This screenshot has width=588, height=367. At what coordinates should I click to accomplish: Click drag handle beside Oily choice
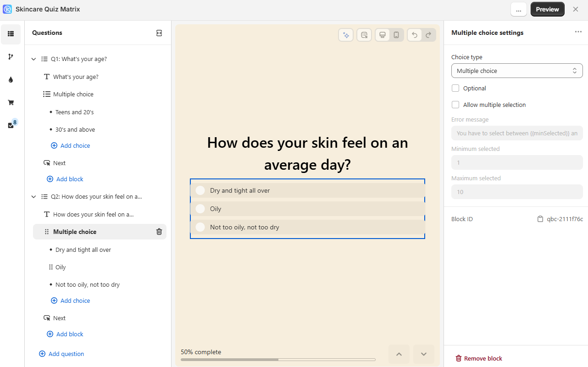tap(50, 267)
